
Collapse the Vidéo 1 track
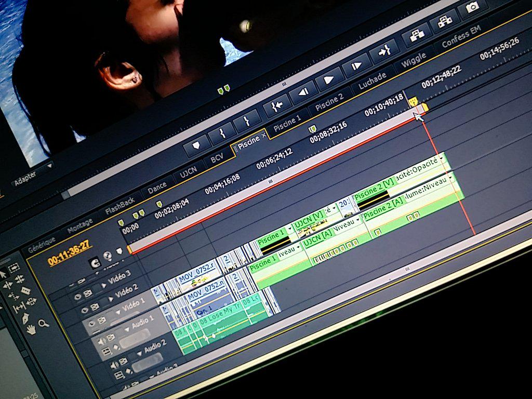pyautogui.click(x=118, y=312)
